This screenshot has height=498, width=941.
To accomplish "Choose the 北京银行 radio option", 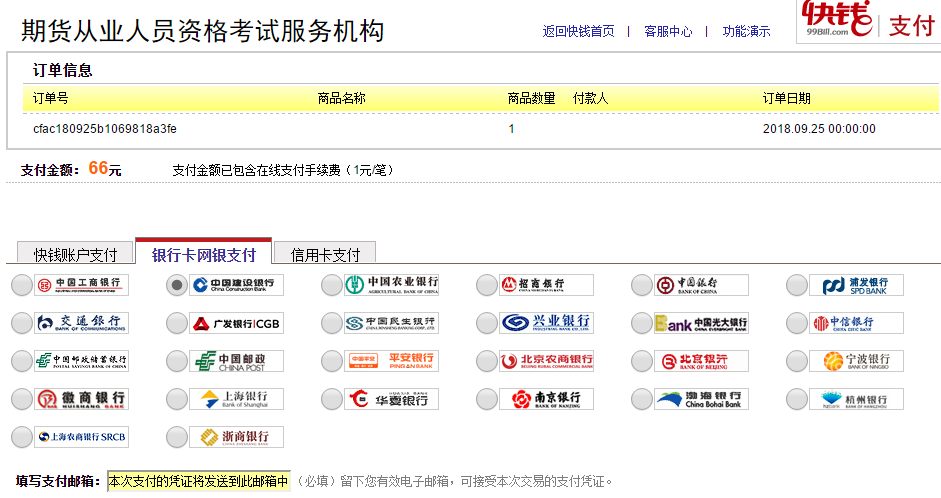I will tap(642, 361).
